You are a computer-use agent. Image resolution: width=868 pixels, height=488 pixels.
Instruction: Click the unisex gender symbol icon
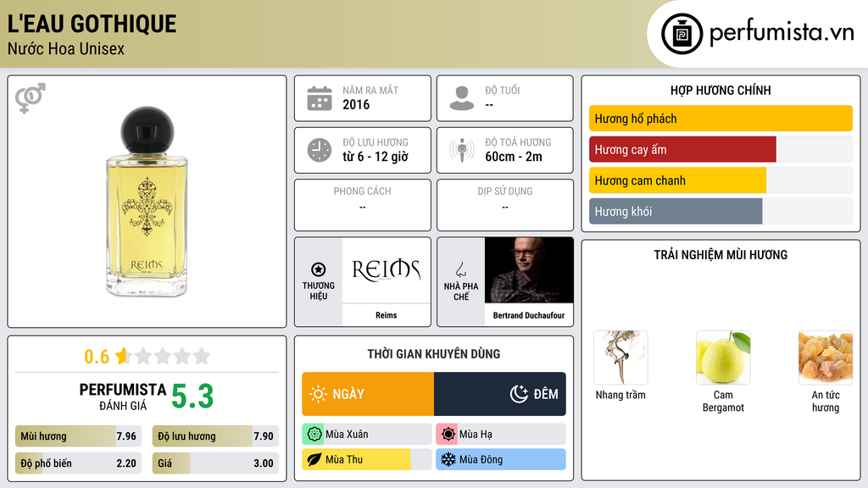click(31, 98)
